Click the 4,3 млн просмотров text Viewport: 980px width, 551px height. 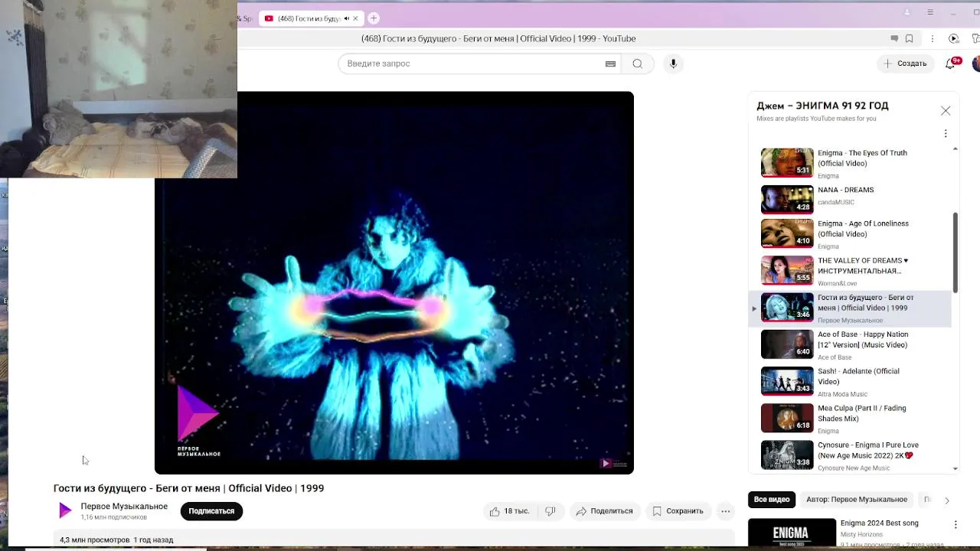click(95, 540)
